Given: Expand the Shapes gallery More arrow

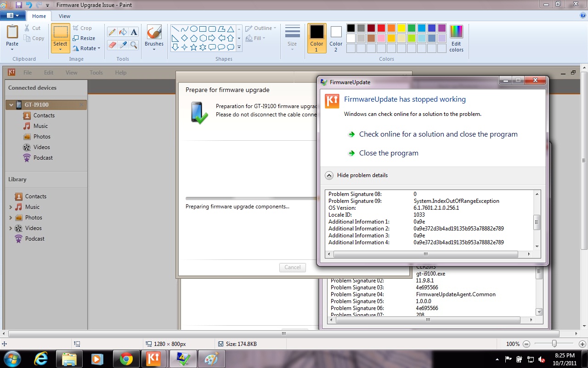Looking at the screenshot, I should tap(239, 47).
